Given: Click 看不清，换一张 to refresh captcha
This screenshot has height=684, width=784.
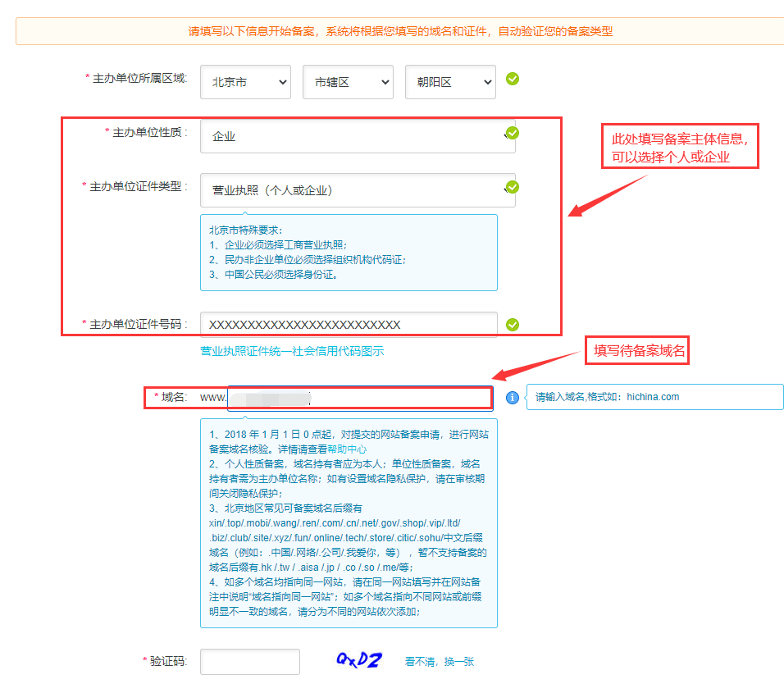Looking at the screenshot, I should (x=440, y=662).
